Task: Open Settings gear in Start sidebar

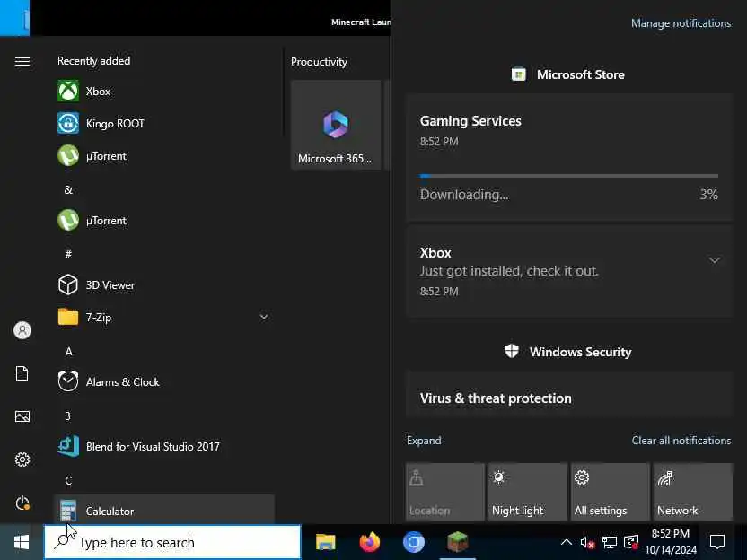Action: [22, 459]
